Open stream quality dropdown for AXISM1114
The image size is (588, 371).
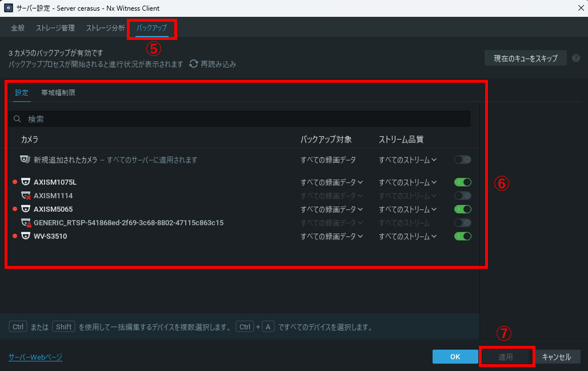pyautogui.click(x=407, y=196)
